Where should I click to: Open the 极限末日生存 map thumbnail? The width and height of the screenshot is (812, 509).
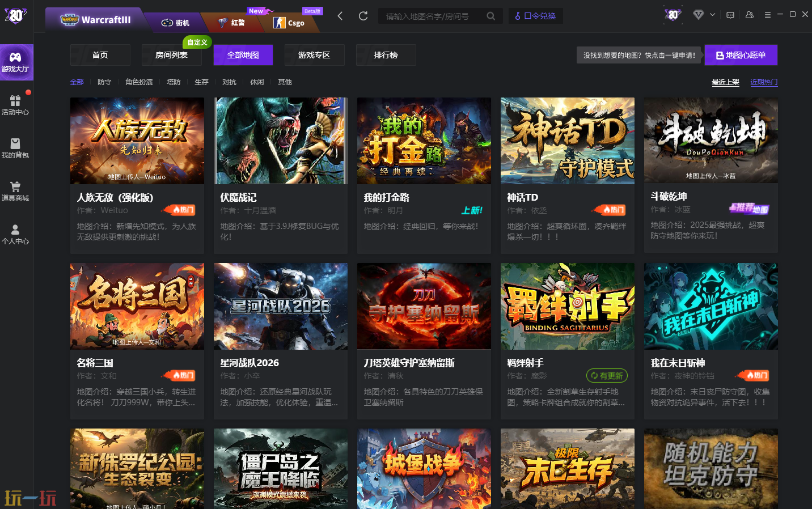568,469
